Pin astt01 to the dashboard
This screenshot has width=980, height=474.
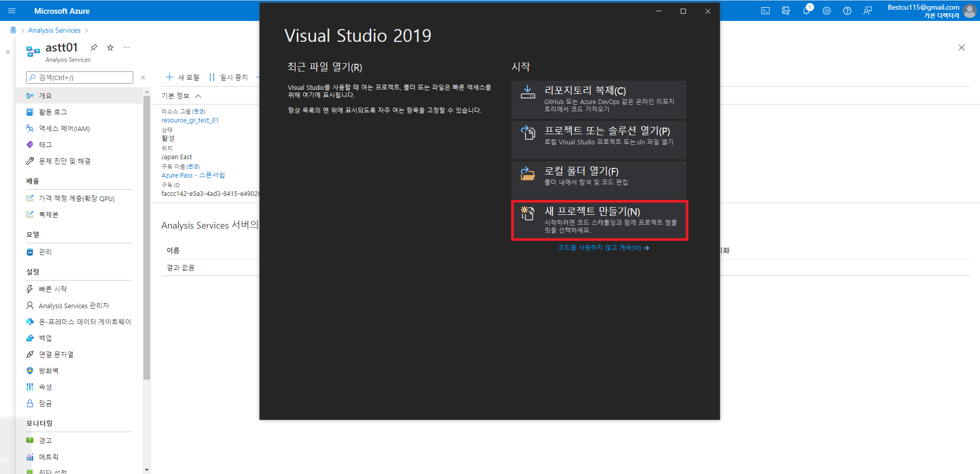pyautogui.click(x=94, y=47)
